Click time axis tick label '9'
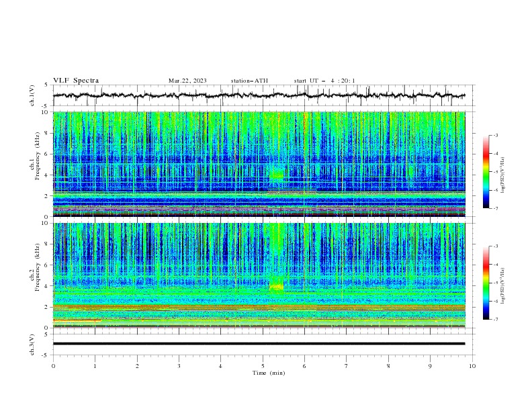 click(x=430, y=366)
